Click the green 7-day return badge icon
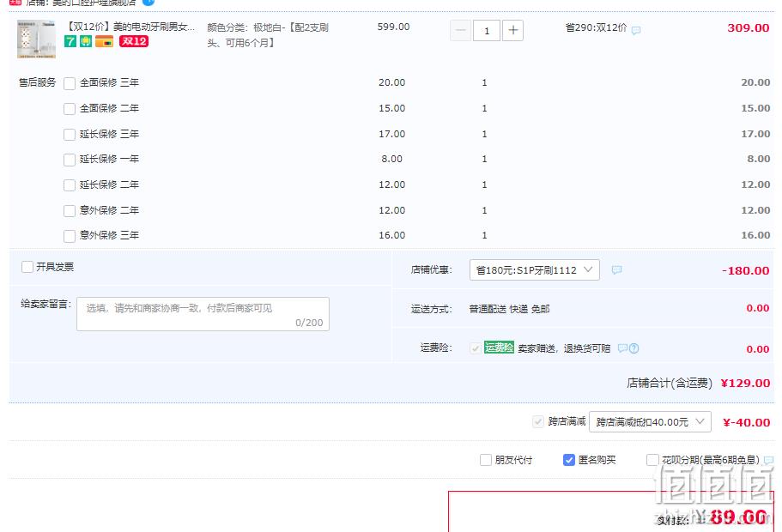This screenshot has height=532, width=782. (70, 41)
